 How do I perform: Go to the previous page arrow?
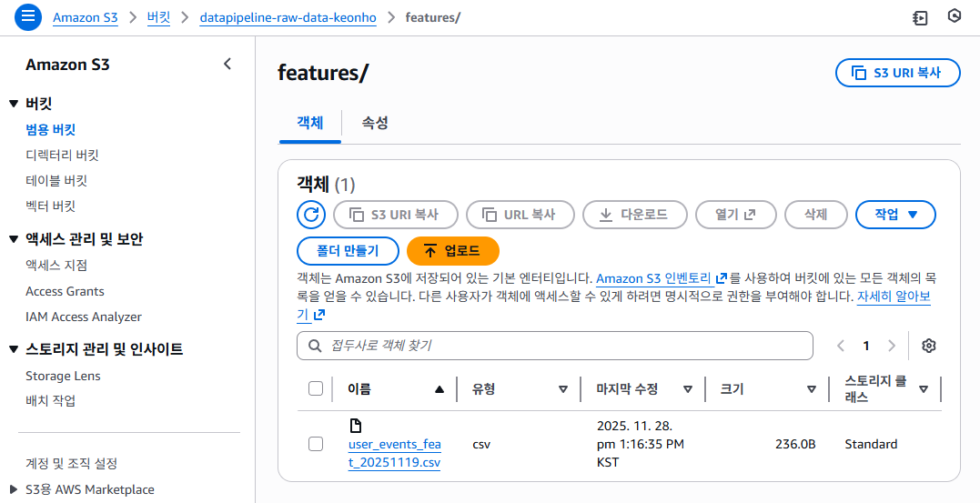pyautogui.click(x=842, y=346)
